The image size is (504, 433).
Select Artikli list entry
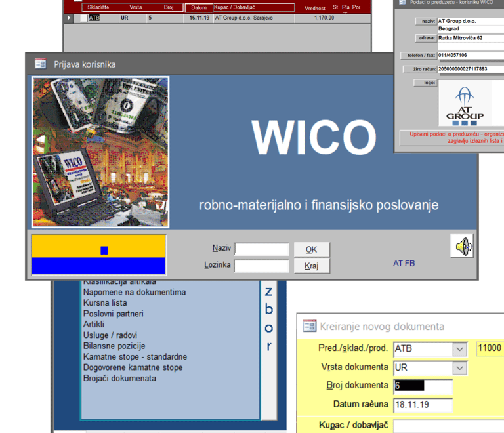click(x=94, y=325)
